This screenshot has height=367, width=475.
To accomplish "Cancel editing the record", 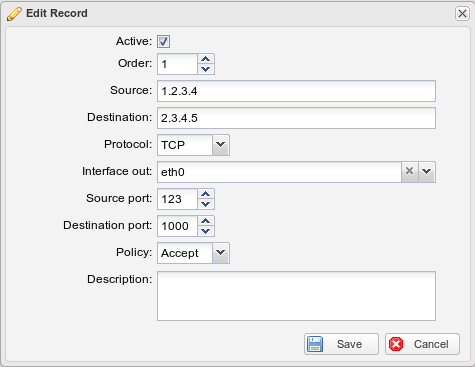I will pos(422,344).
